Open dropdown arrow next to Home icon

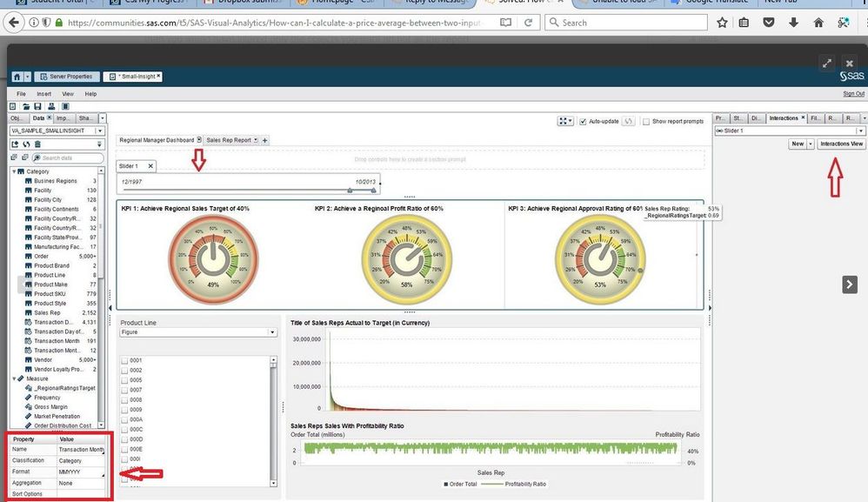click(27, 77)
